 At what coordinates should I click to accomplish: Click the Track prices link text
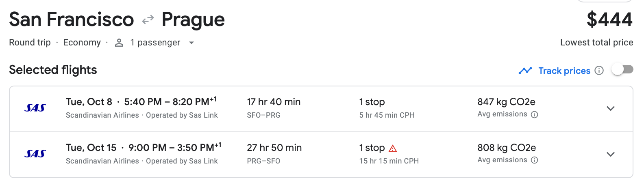click(x=564, y=71)
